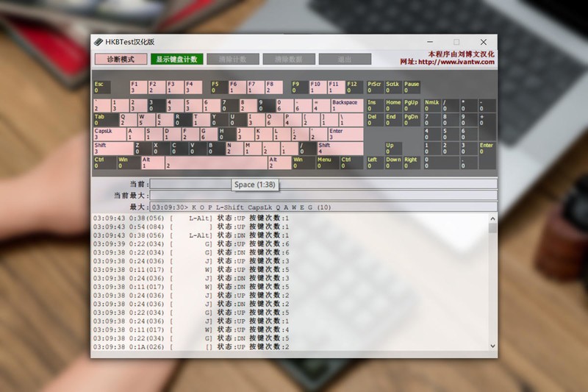Select the W key showing count 5
The height and width of the screenshot is (392, 588).
[146, 120]
